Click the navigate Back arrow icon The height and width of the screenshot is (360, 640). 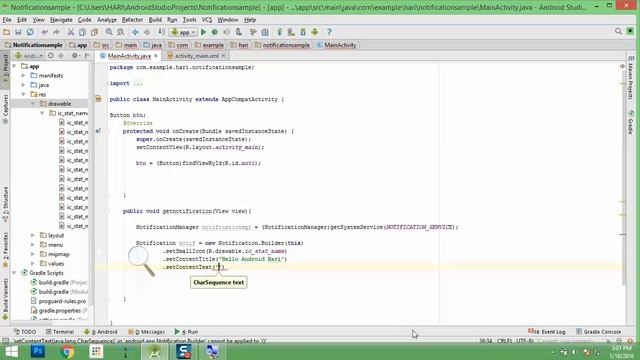(135, 32)
